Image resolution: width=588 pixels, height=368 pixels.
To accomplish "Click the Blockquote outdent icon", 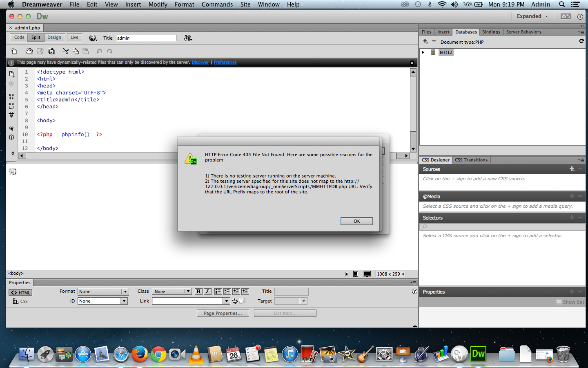I will point(236,292).
